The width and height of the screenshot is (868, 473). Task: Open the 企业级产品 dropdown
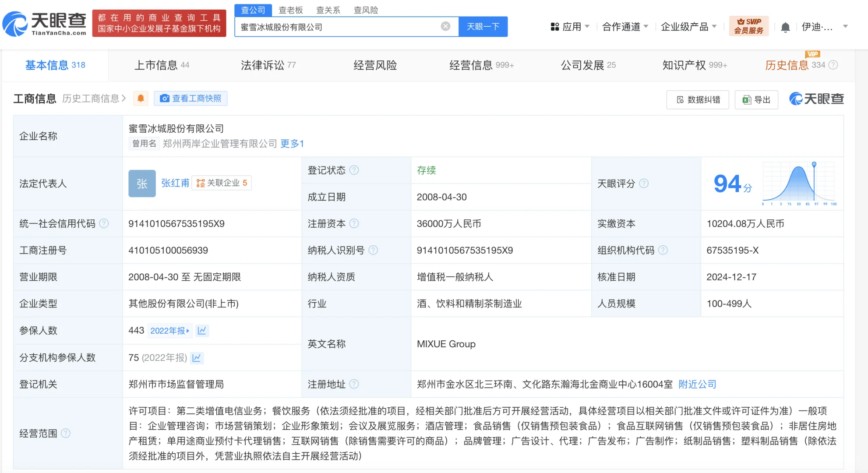[688, 27]
